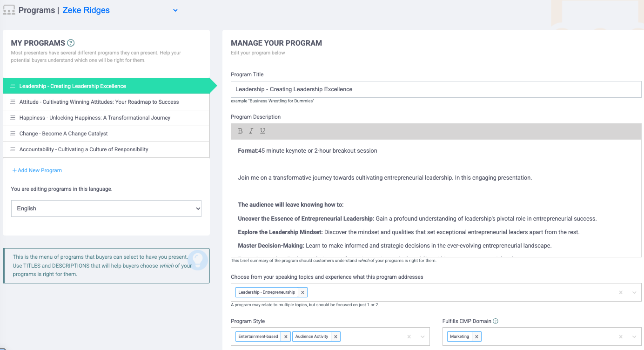This screenshot has width=644, height=350.
Task: Open the English language dropdown
Action: click(x=106, y=209)
